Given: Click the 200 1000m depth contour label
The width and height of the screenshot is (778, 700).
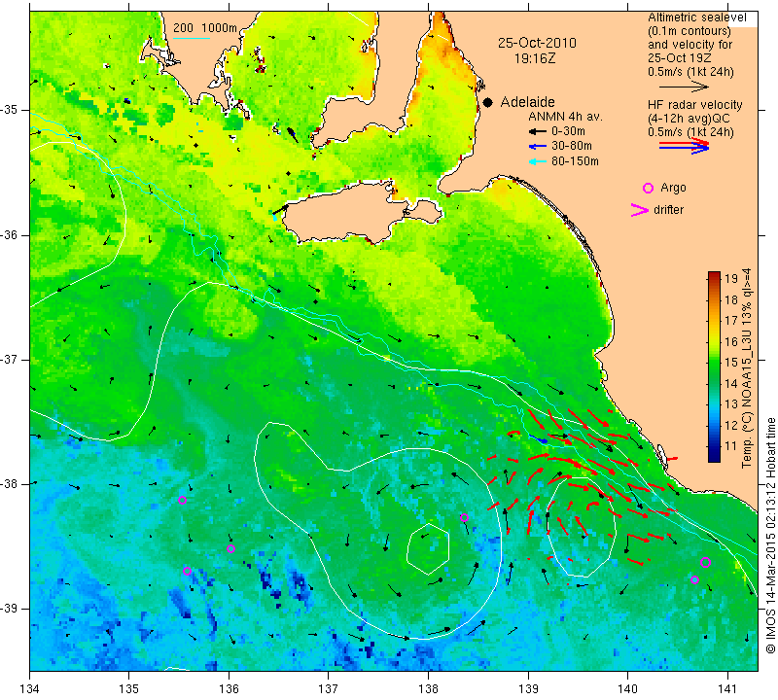Looking at the screenshot, I should [205, 28].
